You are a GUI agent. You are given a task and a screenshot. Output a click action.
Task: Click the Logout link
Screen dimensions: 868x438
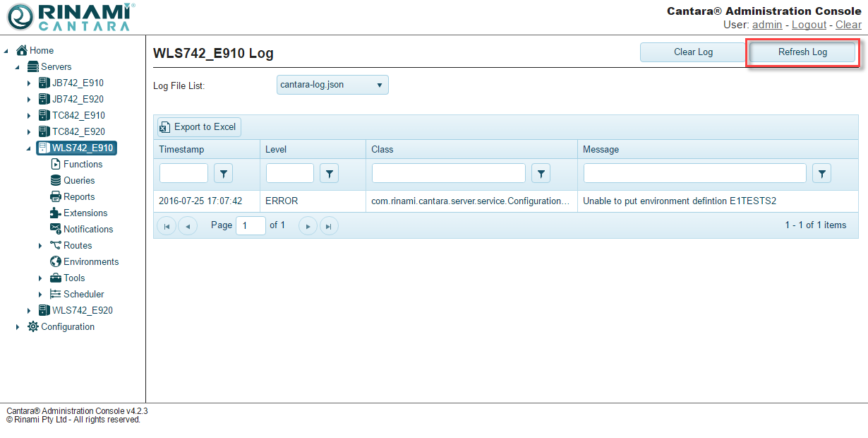tap(809, 25)
